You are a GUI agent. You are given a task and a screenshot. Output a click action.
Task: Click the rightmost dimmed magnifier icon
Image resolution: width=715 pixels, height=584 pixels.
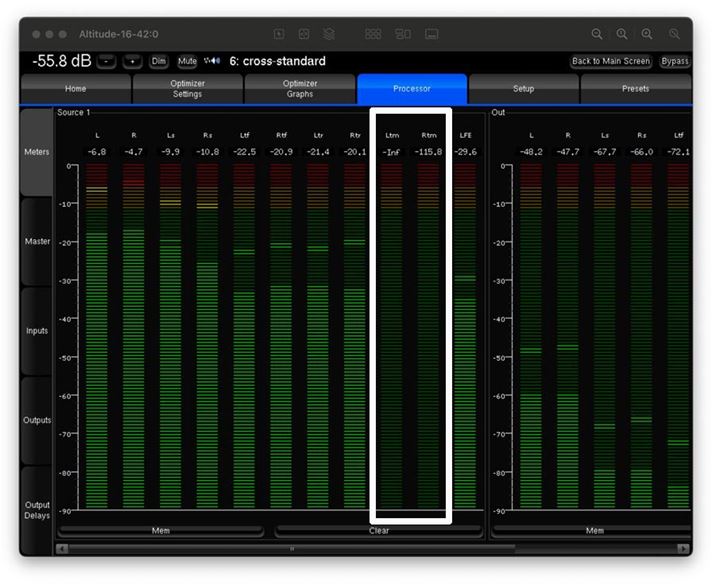click(x=674, y=34)
